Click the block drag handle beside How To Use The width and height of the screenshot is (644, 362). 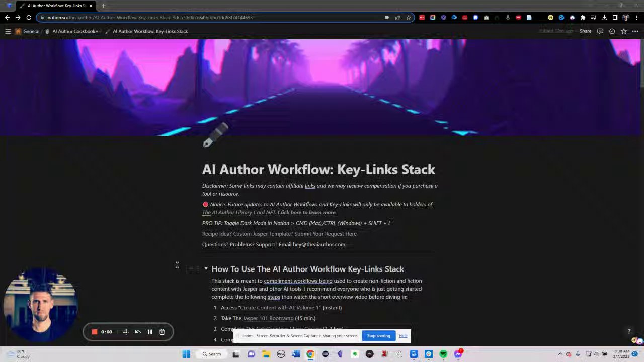click(198, 269)
